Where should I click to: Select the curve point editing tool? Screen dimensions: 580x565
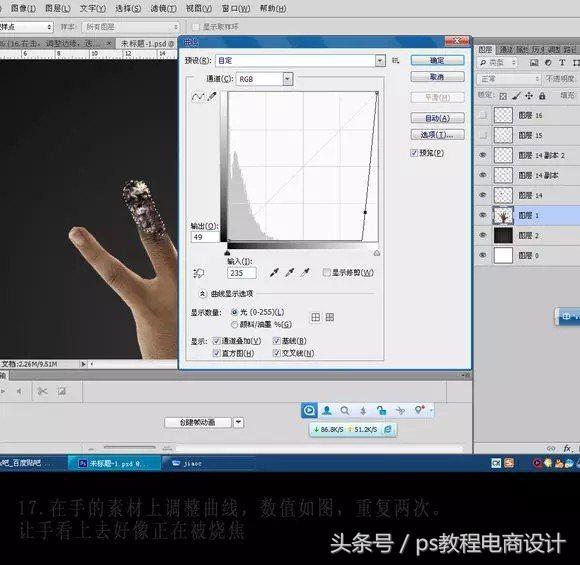point(198,97)
